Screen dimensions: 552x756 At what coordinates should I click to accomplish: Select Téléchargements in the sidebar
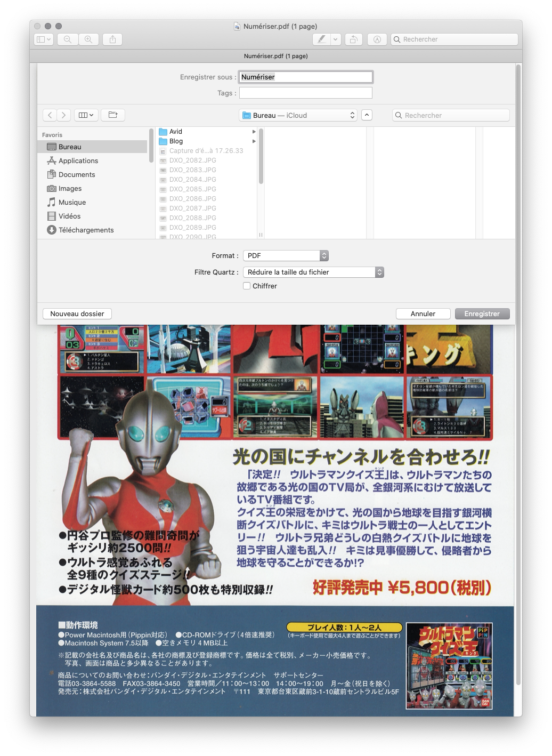93,230
